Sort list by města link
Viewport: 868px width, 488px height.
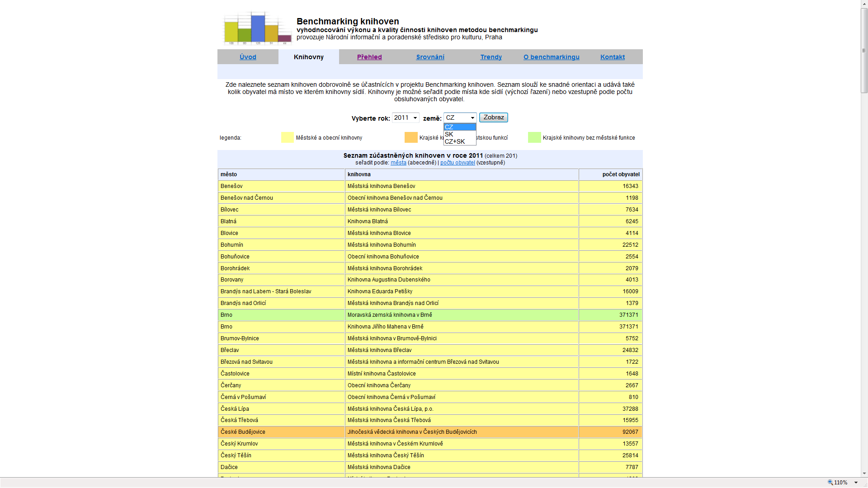tap(398, 163)
